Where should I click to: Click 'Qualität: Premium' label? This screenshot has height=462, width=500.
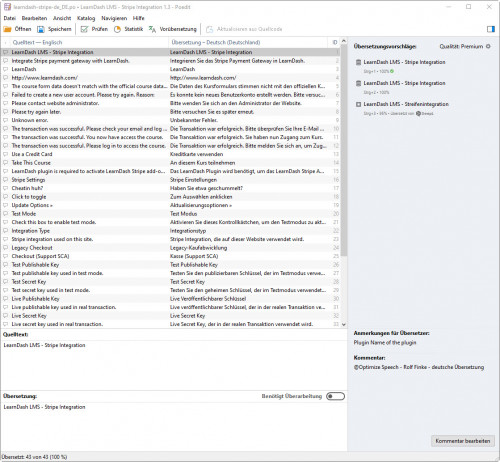[x=461, y=46]
